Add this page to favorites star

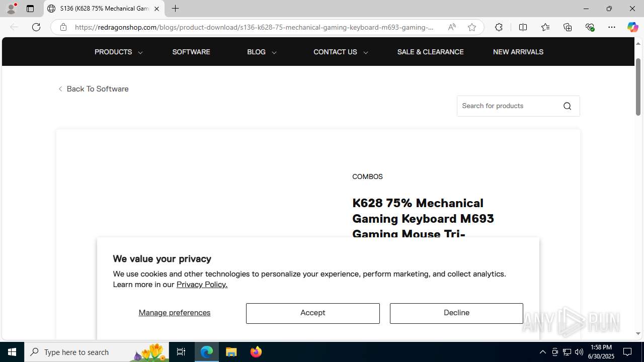pos(472,27)
